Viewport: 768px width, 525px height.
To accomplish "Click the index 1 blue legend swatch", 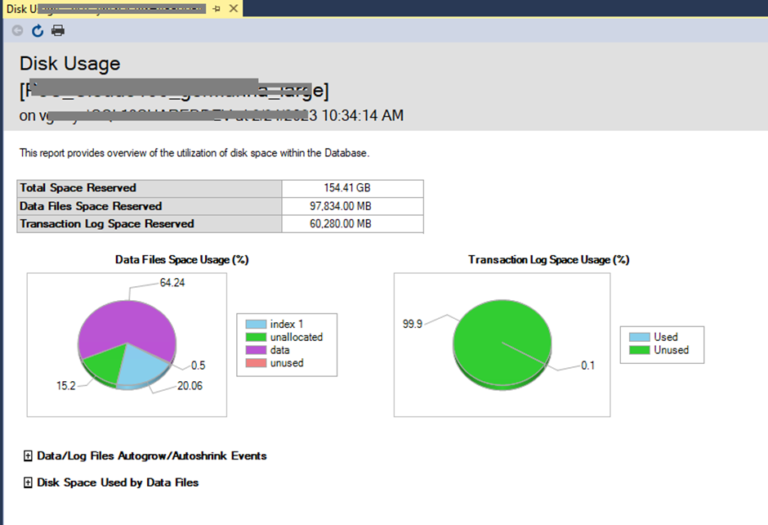I will click(x=256, y=324).
